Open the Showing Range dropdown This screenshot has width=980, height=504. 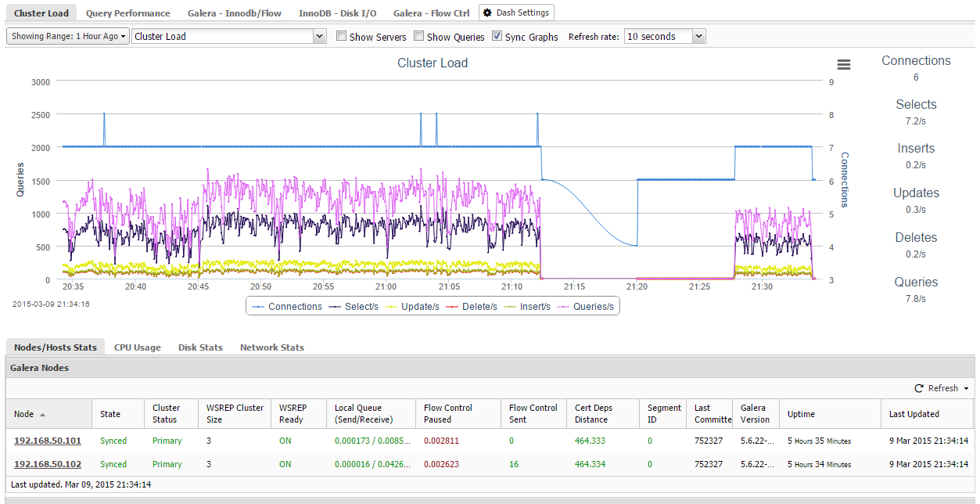tap(68, 37)
